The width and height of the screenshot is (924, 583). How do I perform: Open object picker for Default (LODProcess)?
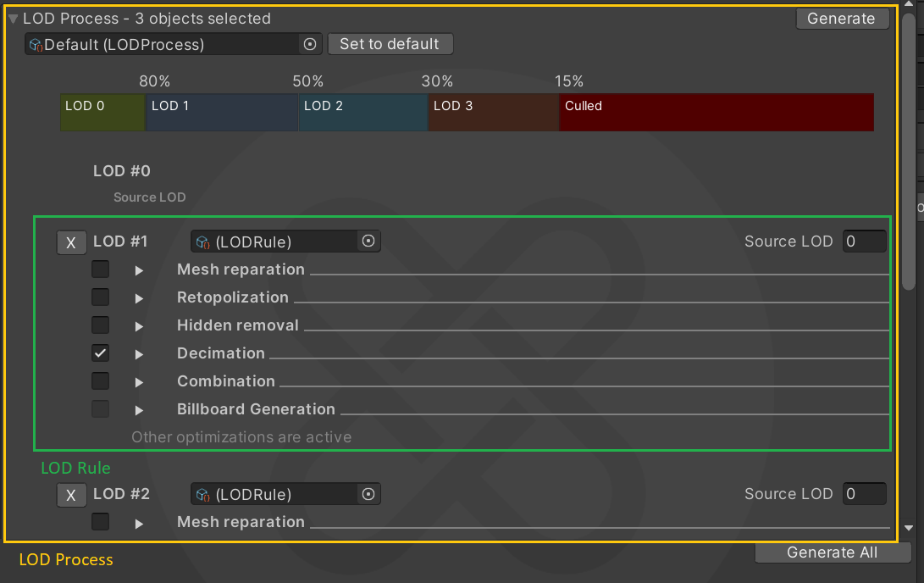(310, 44)
